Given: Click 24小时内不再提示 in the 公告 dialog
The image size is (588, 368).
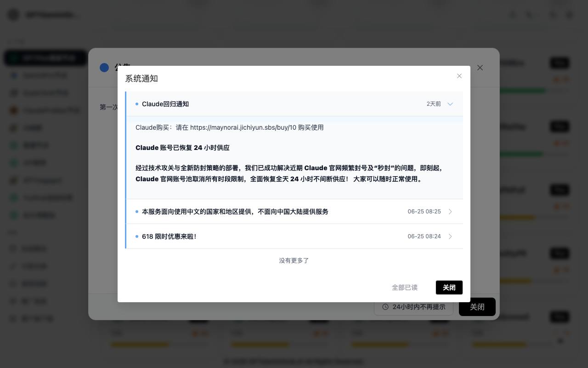Looking at the screenshot, I should point(414,307).
